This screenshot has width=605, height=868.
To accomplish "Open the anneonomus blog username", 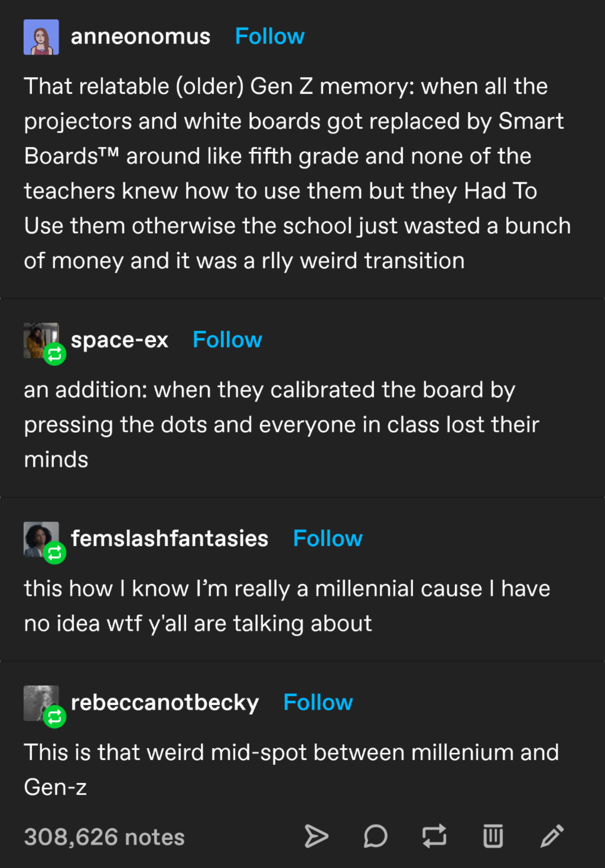I will (141, 36).
